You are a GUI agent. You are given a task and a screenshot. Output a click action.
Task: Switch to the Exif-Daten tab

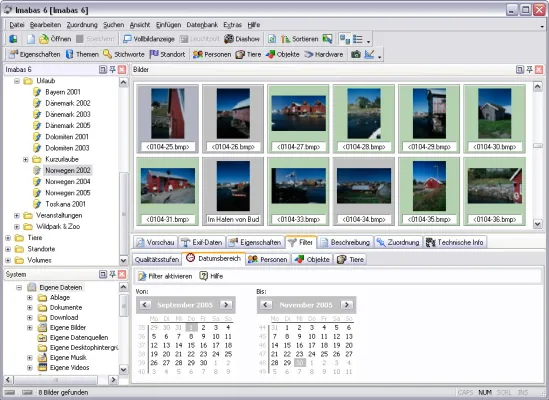click(x=202, y=242)
